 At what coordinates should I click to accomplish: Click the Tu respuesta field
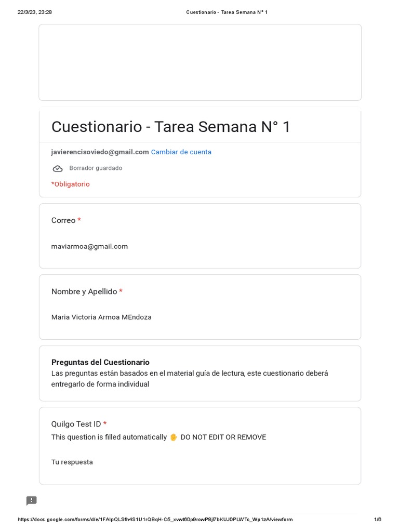tap(72, 462)
